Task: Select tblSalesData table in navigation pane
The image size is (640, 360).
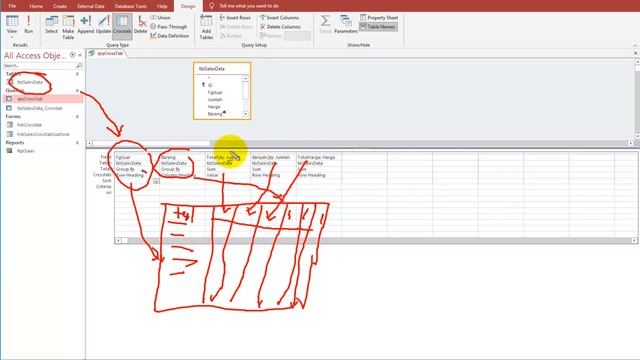Action: click(x=30, y=82)
